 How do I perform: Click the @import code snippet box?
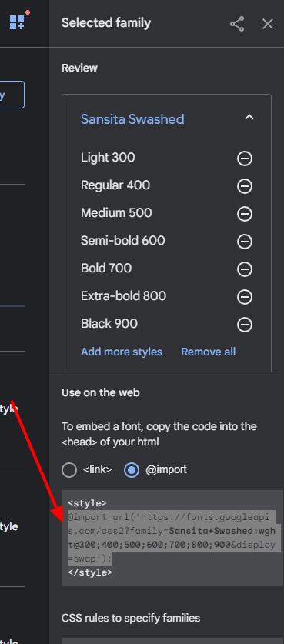172,538
